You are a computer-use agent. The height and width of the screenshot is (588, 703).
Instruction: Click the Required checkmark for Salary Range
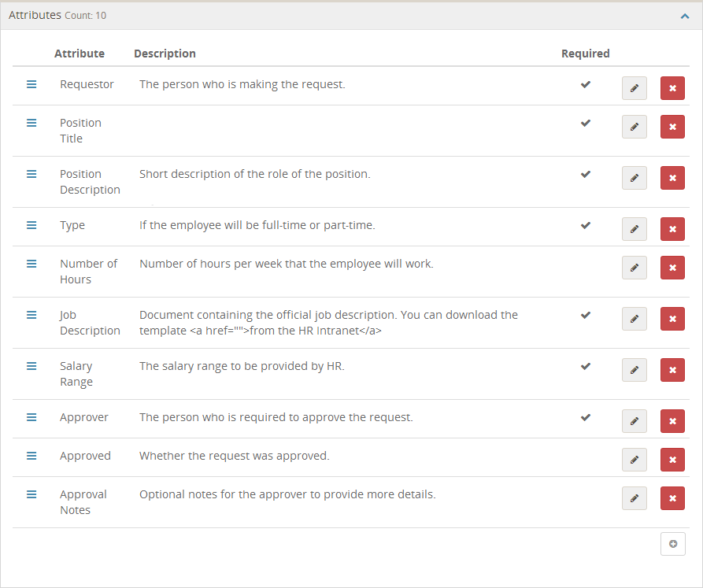586,366
